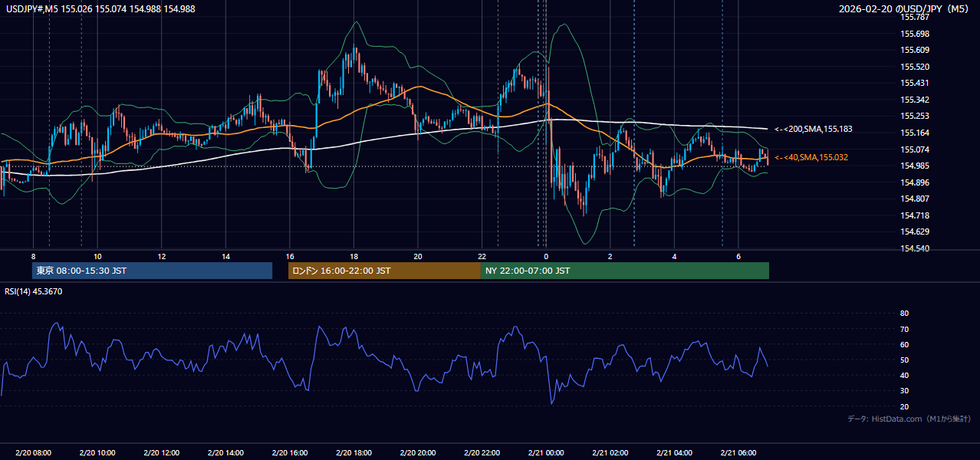Click the 2/20 10:00 time label
This screenshot has width=980, height=460.
point(97,453)
